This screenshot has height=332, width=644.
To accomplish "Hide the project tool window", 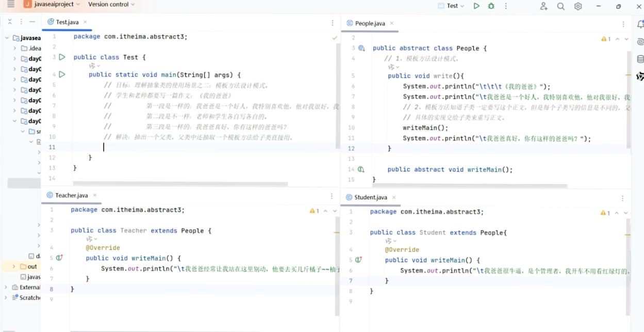I will (x=32, y=22).
